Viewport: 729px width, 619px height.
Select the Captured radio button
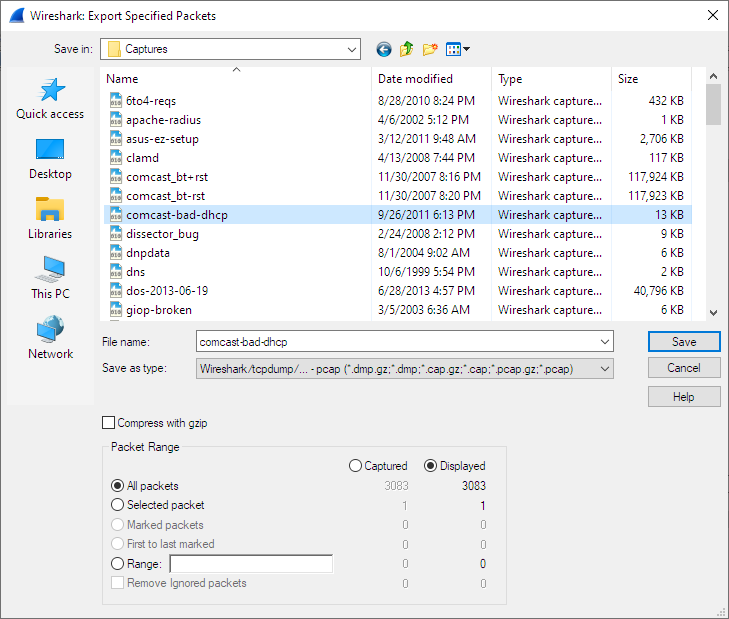click(355, 466)
